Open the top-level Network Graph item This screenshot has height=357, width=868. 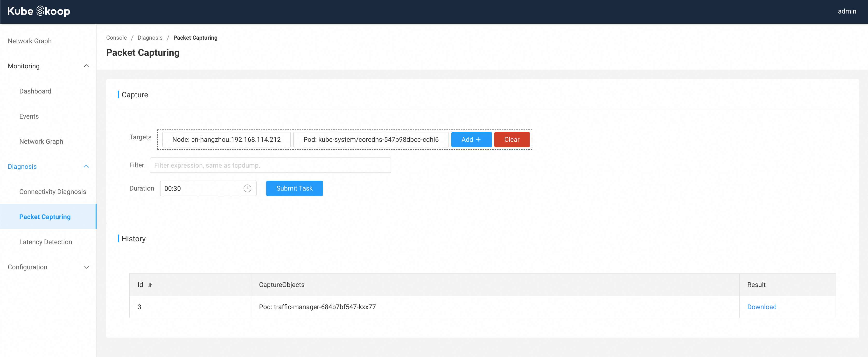30,41
